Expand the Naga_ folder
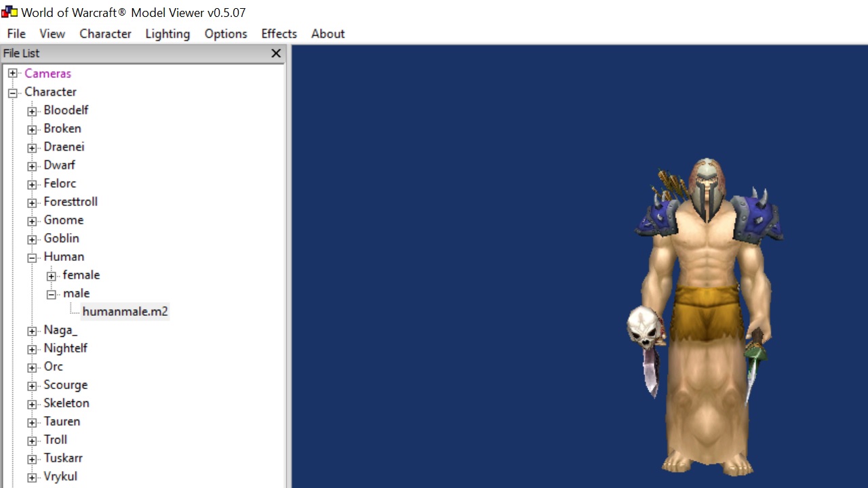Viewport: 868px width, 488px height. pos(32,330)
